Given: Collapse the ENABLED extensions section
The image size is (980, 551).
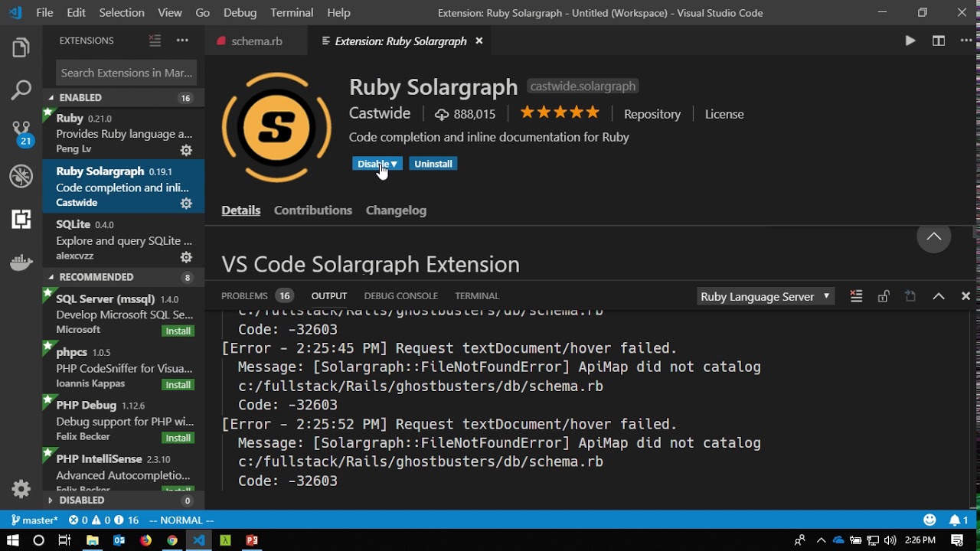Looking at the screenshot, I should point(51,98).
